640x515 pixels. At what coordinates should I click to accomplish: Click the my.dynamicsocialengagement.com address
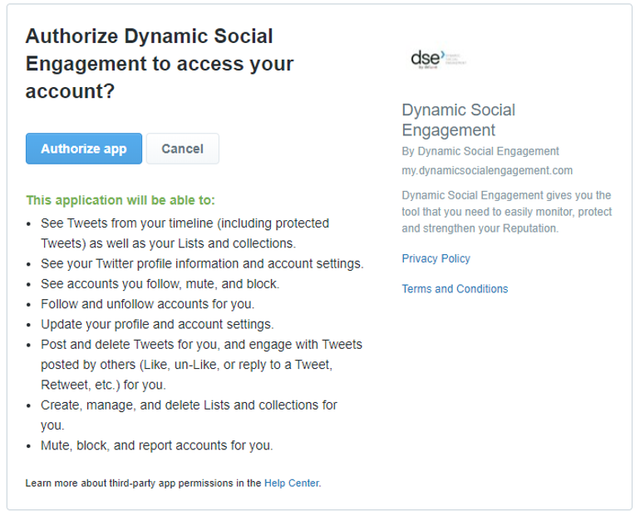tap(487, 170)
